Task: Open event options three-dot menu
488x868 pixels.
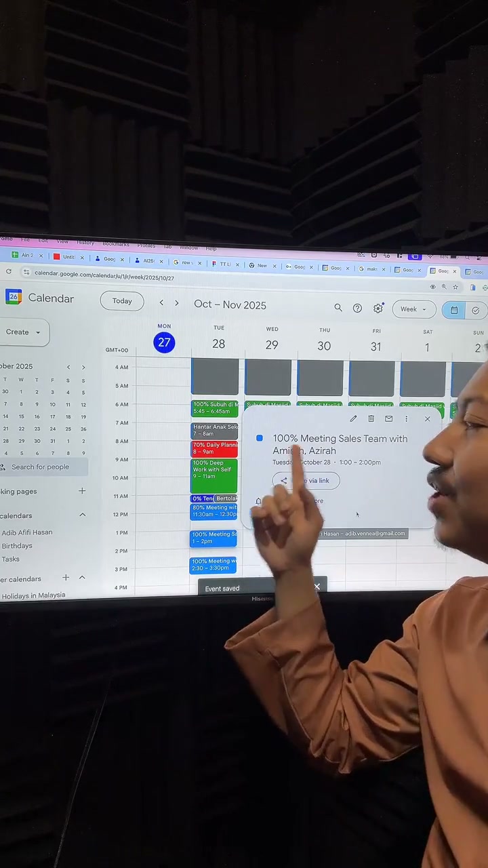Action: tap(406, 418)
